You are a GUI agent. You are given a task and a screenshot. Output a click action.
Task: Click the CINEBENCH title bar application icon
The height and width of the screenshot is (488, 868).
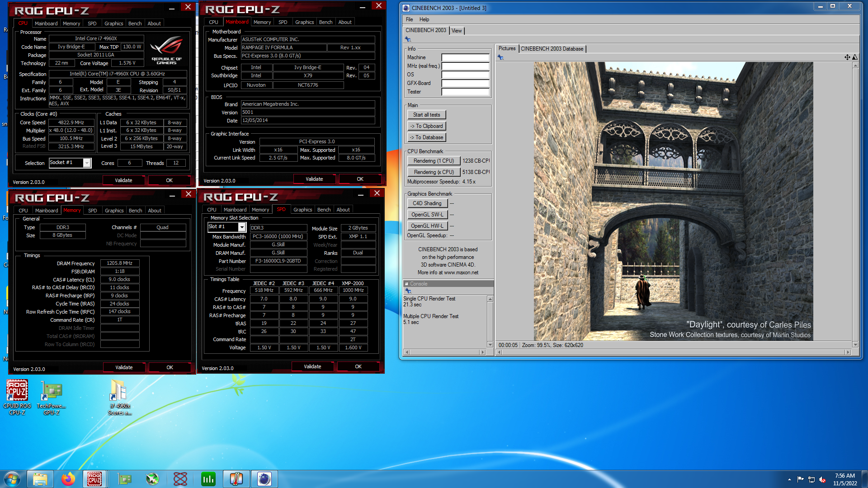406,8
